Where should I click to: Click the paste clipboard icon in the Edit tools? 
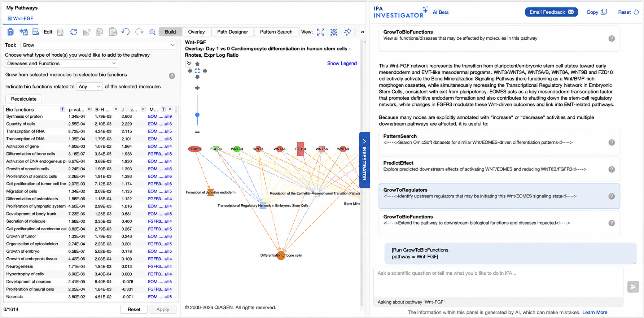point(113,32)
